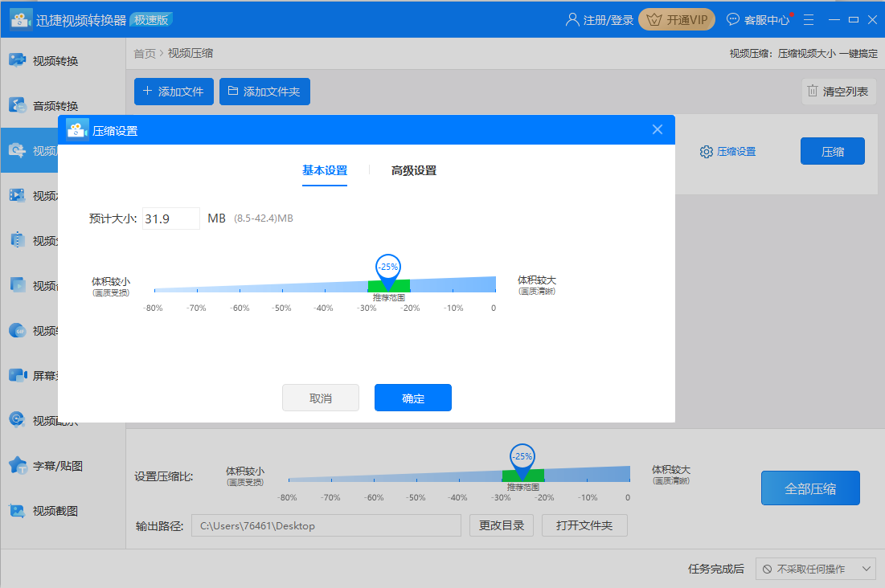Image resolution: width=885 pixels, height=588 pixels.
Task: Open 压缩设置 via the gear icon
Action: [x=727, y=151]
